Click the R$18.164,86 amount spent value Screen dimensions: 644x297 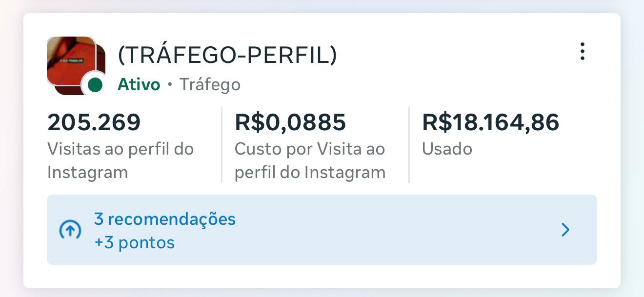(490, 122)
